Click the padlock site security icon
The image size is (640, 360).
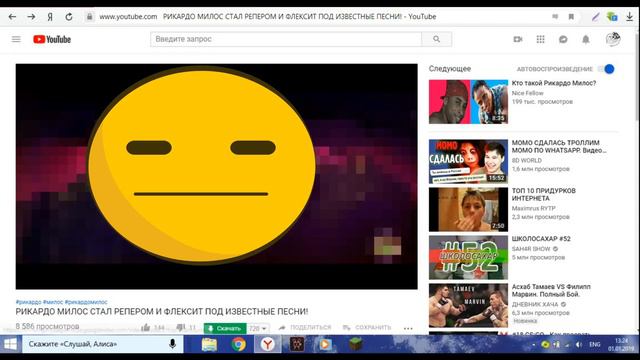click(89, 17)
